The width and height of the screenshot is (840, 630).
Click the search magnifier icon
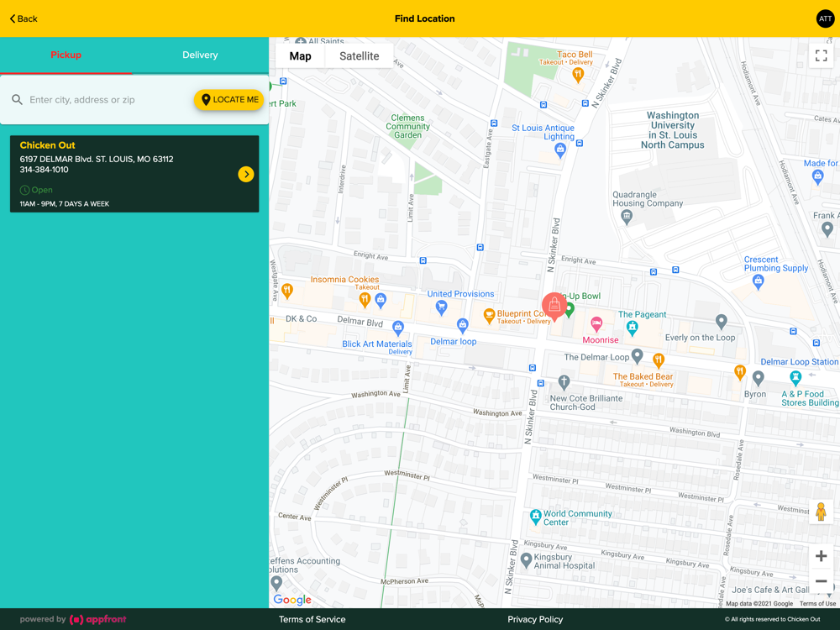[17, 100]
